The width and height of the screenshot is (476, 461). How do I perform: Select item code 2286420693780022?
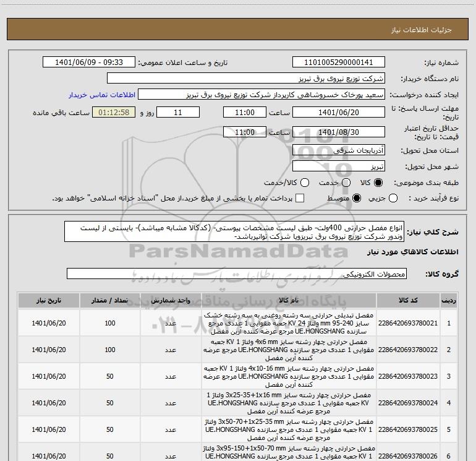408,350
